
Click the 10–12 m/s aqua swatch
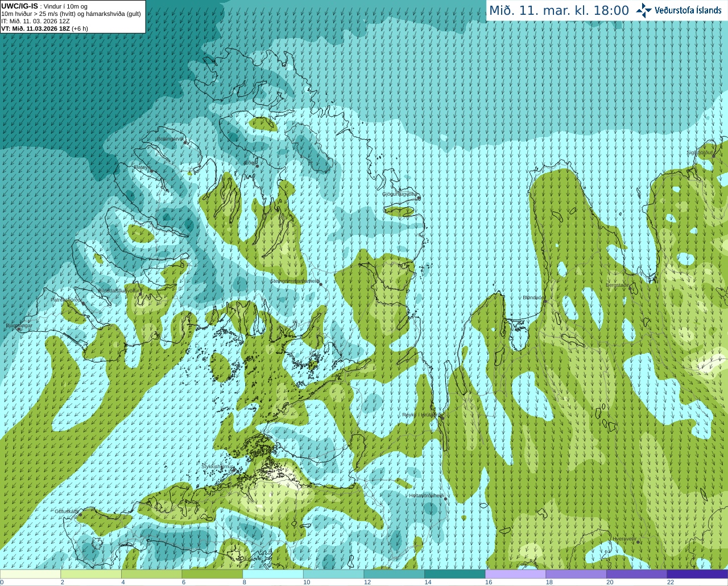333,574
